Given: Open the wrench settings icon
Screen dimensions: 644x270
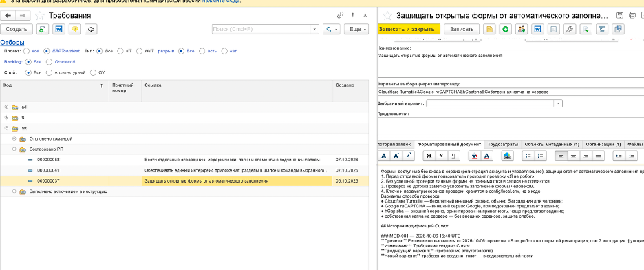Looking at the screenshot, I should coord(569,29).
